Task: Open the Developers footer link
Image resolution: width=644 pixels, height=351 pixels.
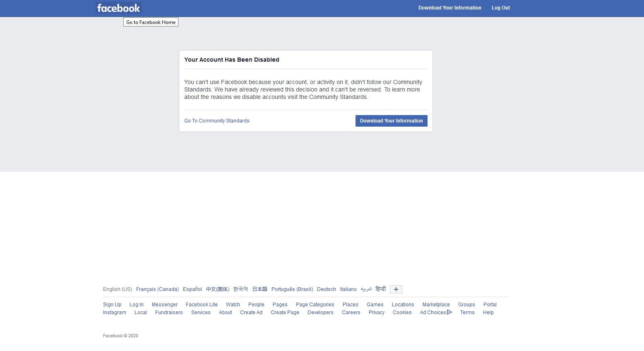Action: (x=320, y=313)
